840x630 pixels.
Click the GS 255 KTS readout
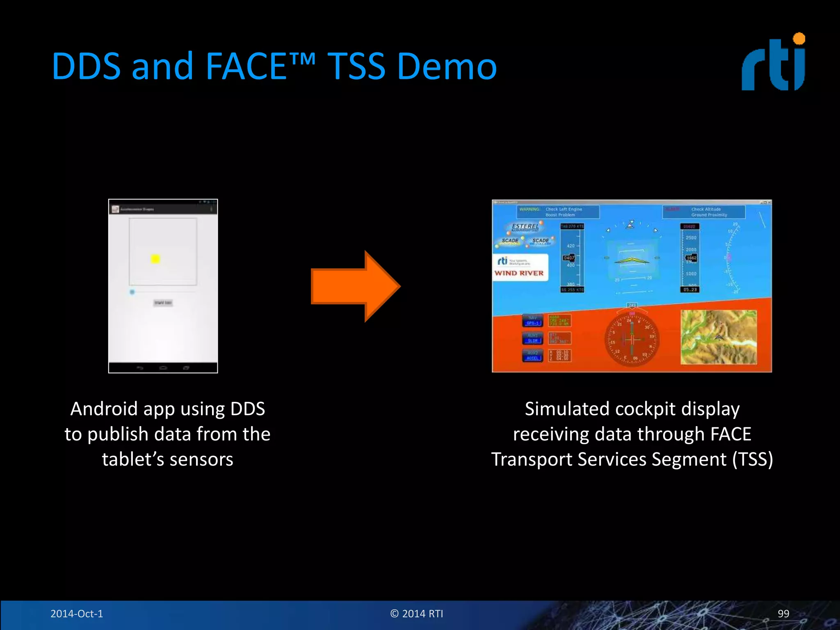(x=572, y=290)
